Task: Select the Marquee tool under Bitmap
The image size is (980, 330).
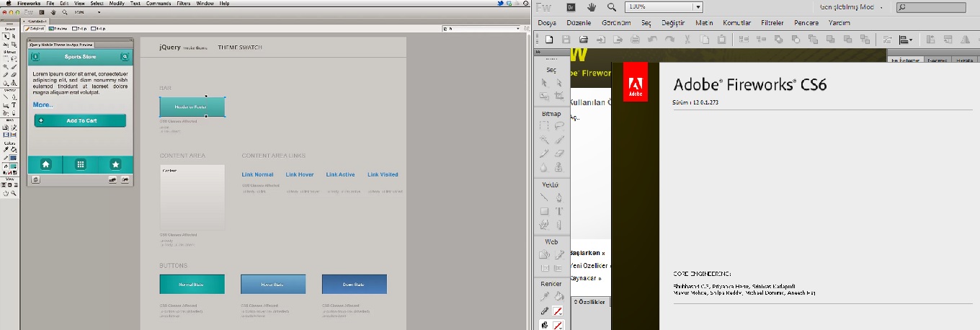Action: [x=544, y=126]
